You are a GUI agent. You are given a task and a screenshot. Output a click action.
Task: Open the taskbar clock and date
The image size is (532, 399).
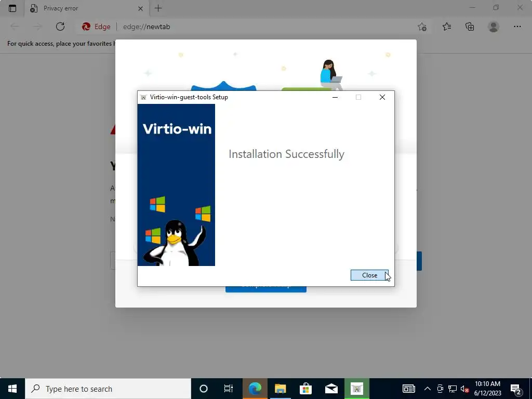tap(487, 389)
